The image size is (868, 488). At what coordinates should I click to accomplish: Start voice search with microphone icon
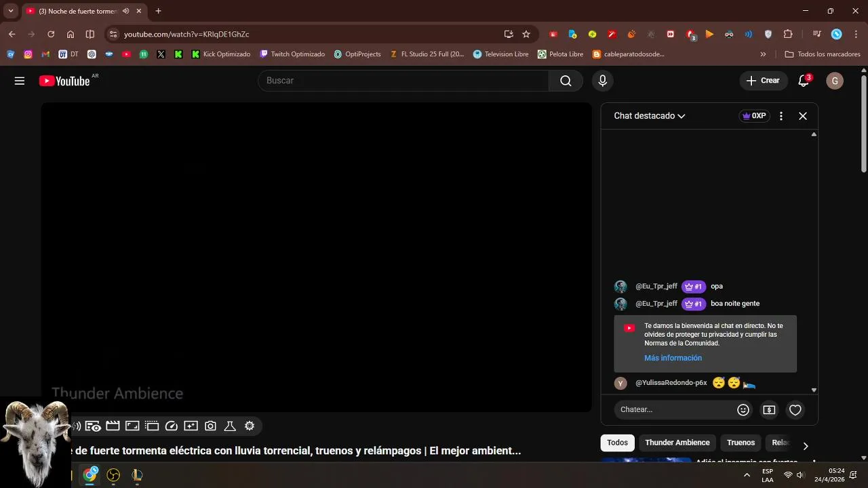click(x=602, y=81)
